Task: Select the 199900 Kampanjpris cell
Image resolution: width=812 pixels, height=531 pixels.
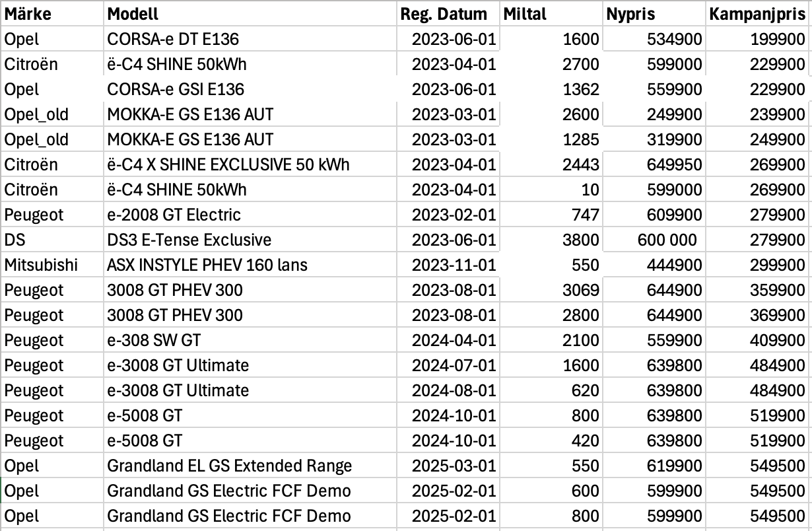Action: pyautogui.click(x=757, y=39)
